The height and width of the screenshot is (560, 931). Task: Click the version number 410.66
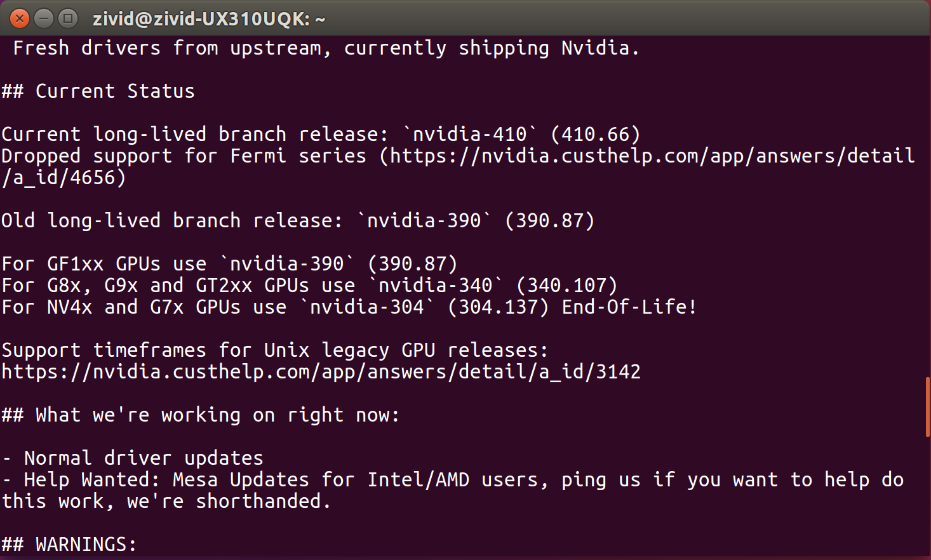pyautogui.click(x=595, y=135)
